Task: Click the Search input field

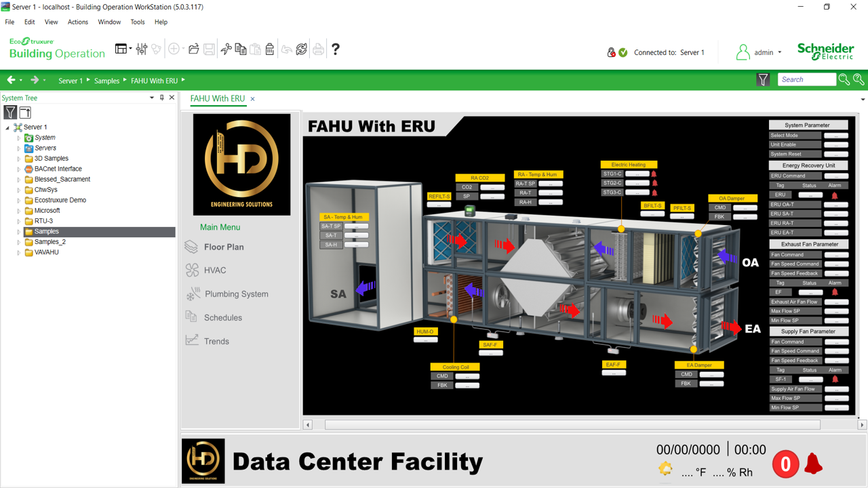Action: [806, 80]
